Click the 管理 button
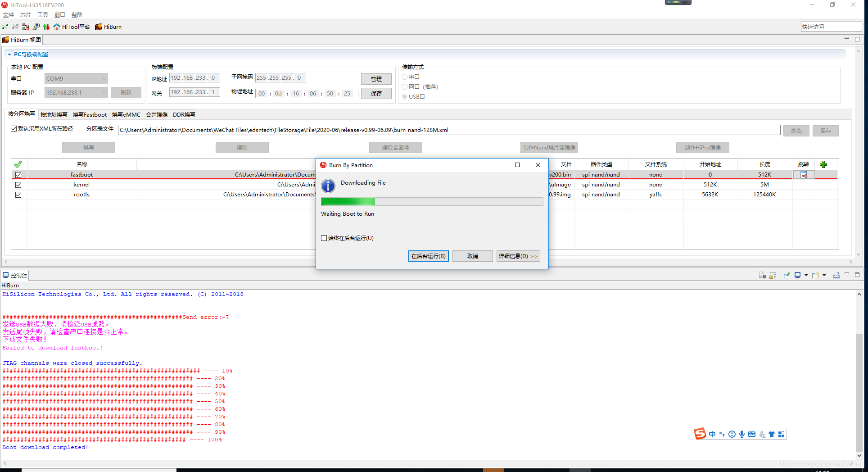Screen dimensions: 868x472 point(376,79)
